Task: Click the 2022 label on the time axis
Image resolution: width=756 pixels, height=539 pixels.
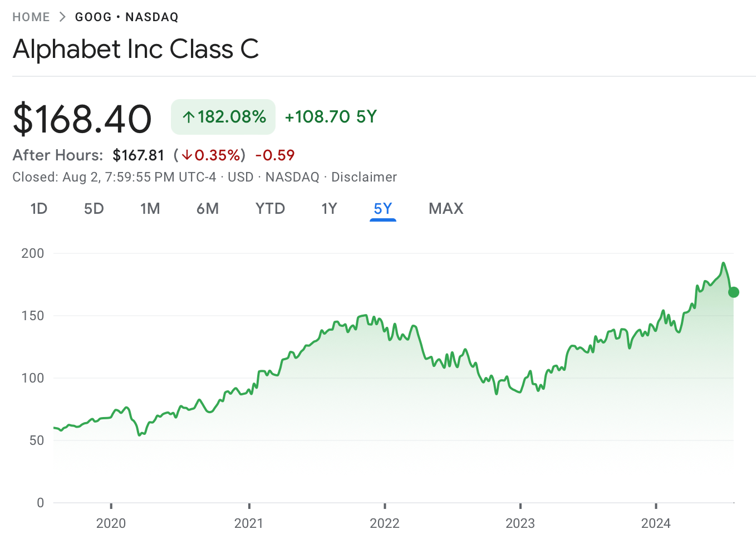Action: 385,523
